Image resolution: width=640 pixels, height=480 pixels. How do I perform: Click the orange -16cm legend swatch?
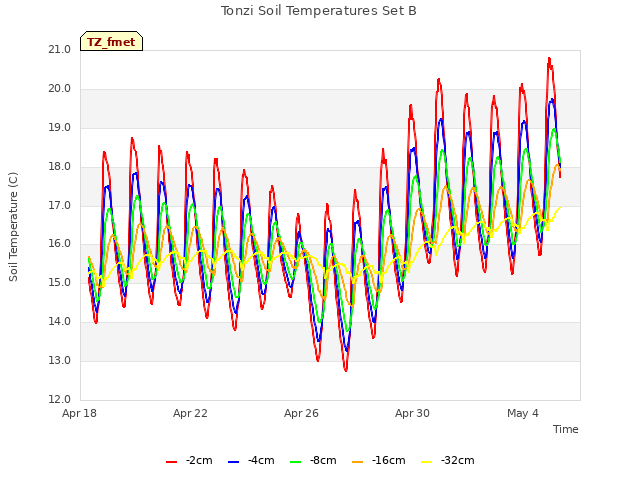pos(357,462)
